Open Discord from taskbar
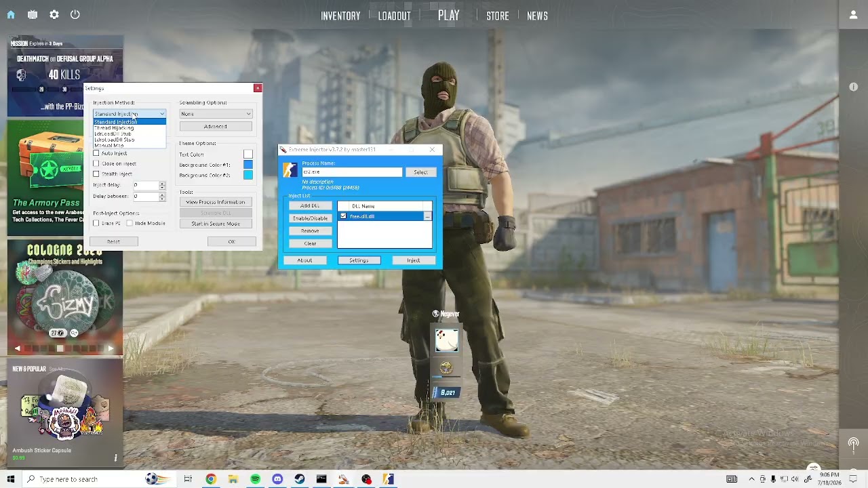The height and width of the screenshot is (488, 868). pyautogui.click(x=277, y=479)
